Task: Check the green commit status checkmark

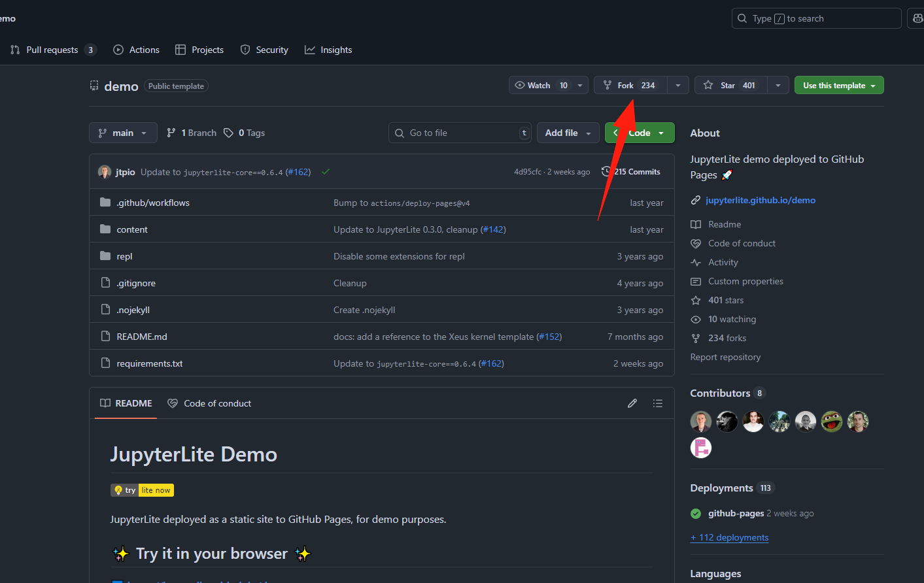Action: coord(326,172)
